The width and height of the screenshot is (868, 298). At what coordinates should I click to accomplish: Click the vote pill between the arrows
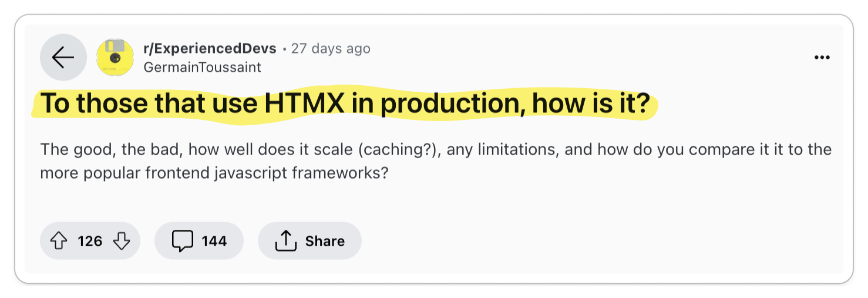tap(90, 241)
